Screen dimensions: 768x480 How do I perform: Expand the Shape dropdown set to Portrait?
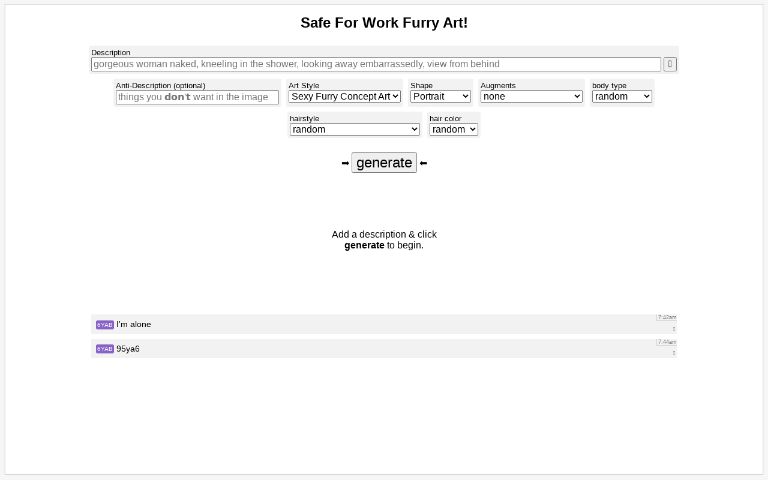point(440,97)
